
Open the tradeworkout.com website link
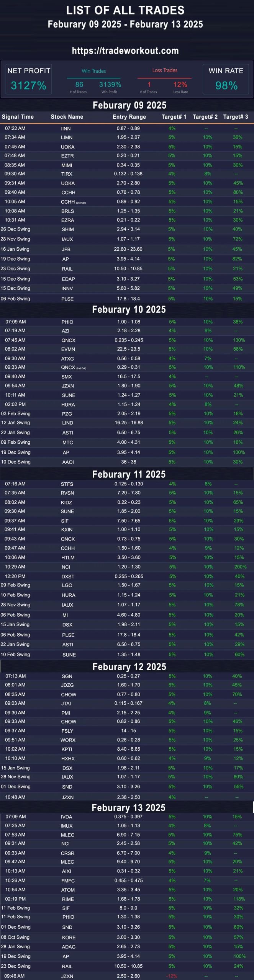(125, 51)
